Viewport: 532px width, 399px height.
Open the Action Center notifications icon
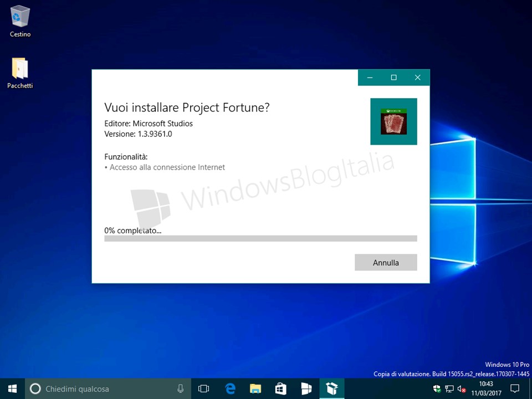pyautogui.click(x=515, y=389)
